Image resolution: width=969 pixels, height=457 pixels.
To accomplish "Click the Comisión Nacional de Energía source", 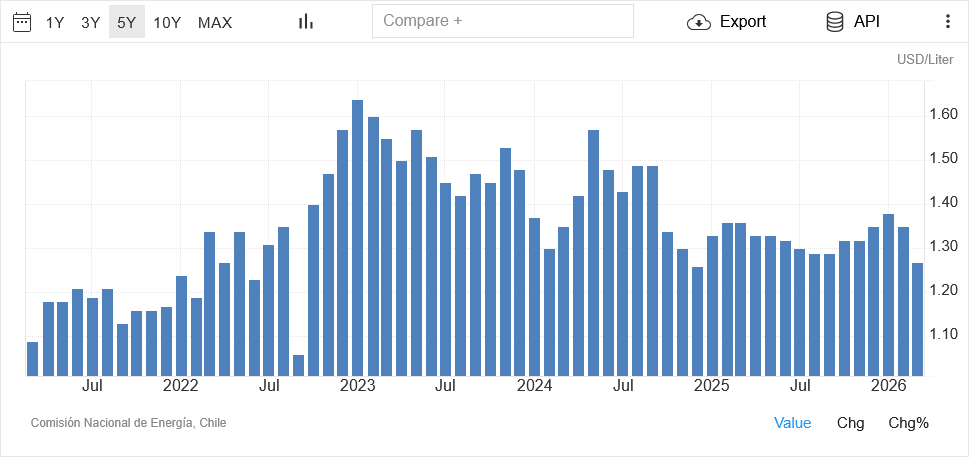I will point(128,423).
